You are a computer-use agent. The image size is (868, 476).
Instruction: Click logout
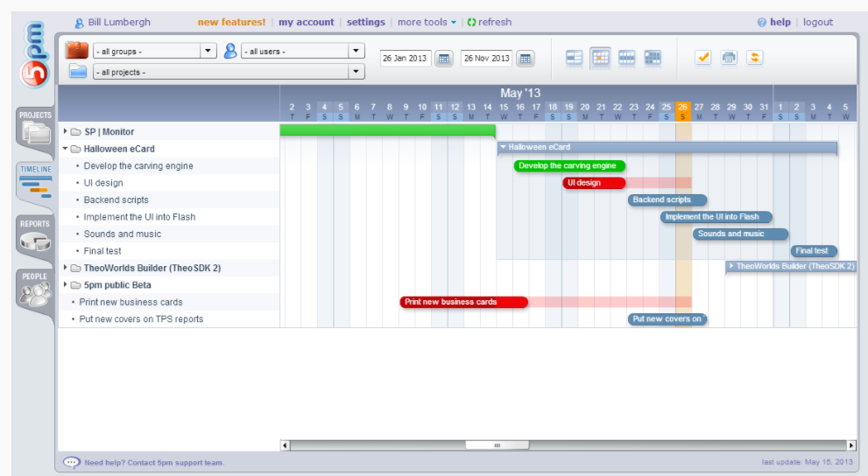coord(817,22)
